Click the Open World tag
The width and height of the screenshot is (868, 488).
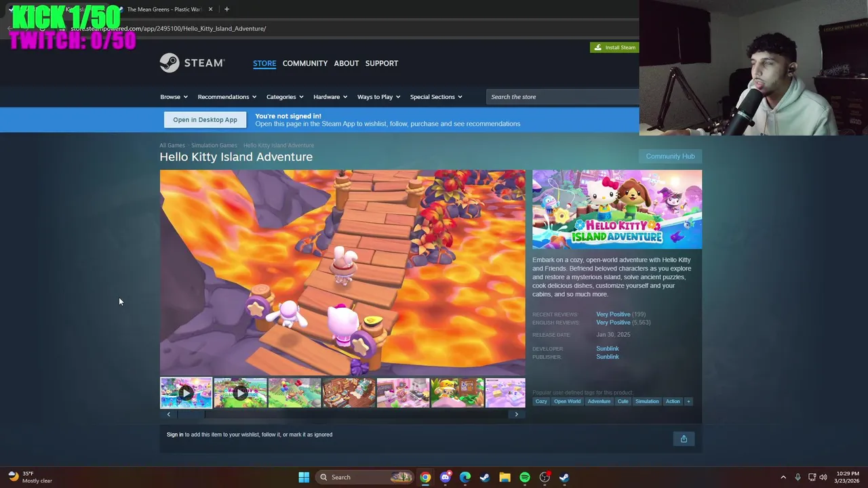coord(568,401)
